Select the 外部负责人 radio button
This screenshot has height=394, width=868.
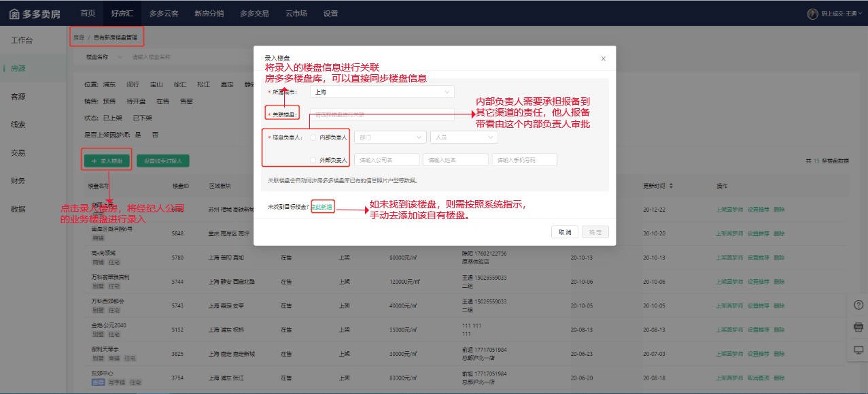click(313, 159)
